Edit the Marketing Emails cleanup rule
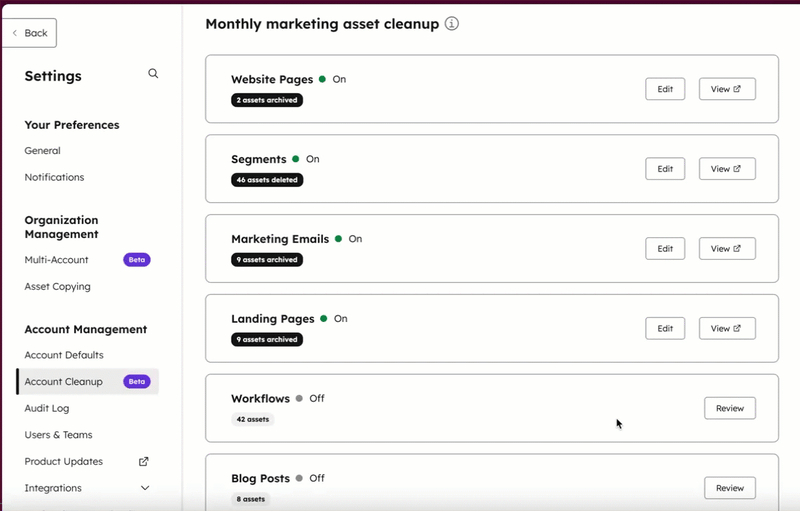The height and width of the screenshot is (511, 800). pos(665,249)
